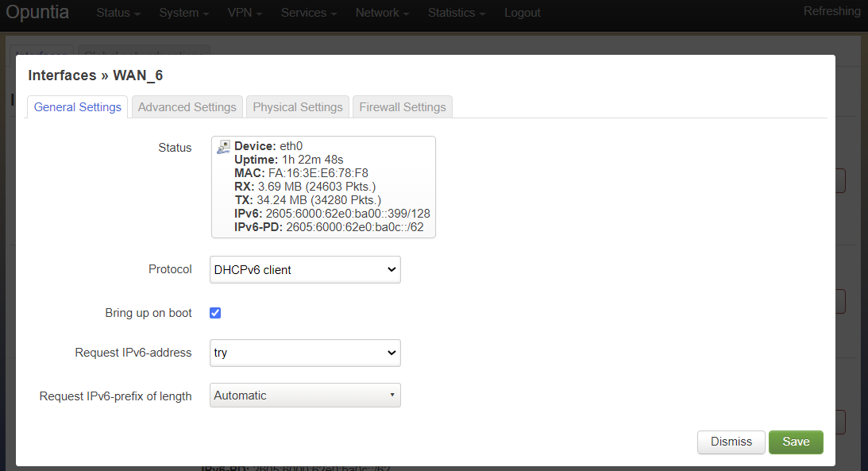The image size is (868, 471).
Task: Open the Statistics menu in navbar
Action: point(456,13)
